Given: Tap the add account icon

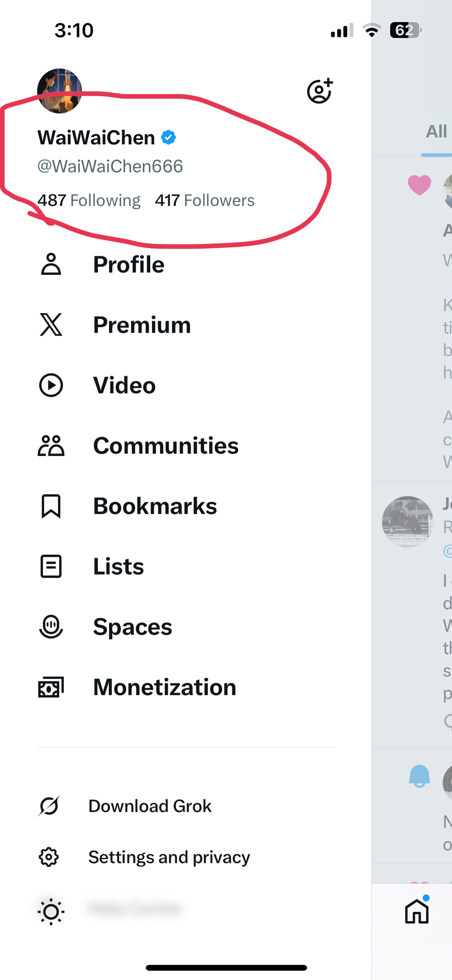Looking at the screenshot, I should click(x=320, y=91).
